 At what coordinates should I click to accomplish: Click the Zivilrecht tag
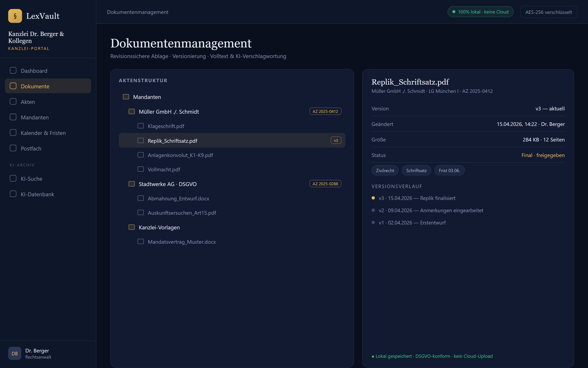pos(385,170)
